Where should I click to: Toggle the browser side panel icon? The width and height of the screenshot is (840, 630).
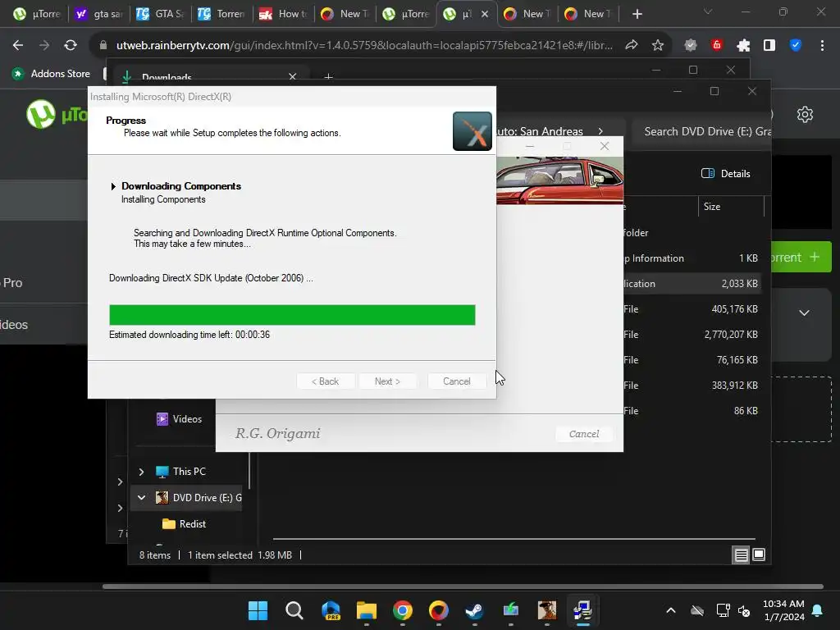tap(769, 46)
